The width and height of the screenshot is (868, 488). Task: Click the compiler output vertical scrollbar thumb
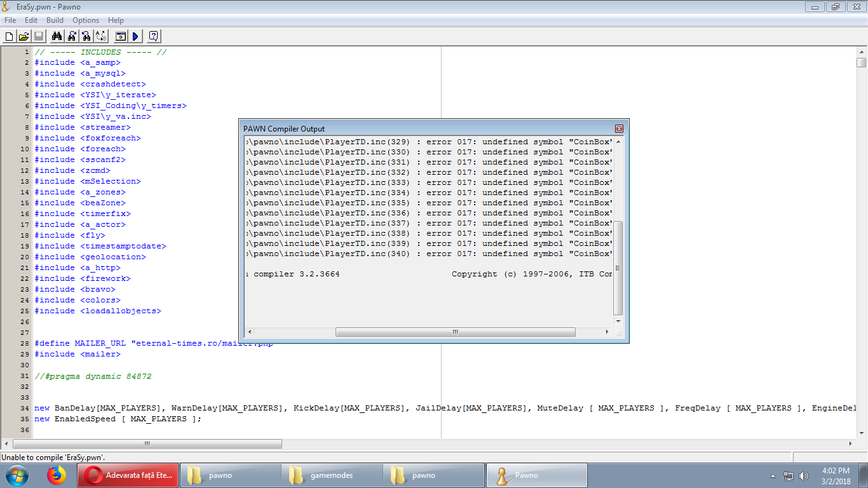point(618,268)
